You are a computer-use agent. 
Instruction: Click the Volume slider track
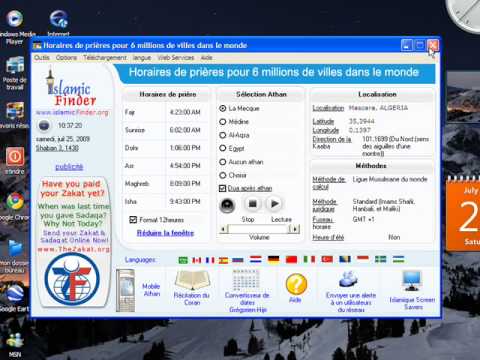259,229
